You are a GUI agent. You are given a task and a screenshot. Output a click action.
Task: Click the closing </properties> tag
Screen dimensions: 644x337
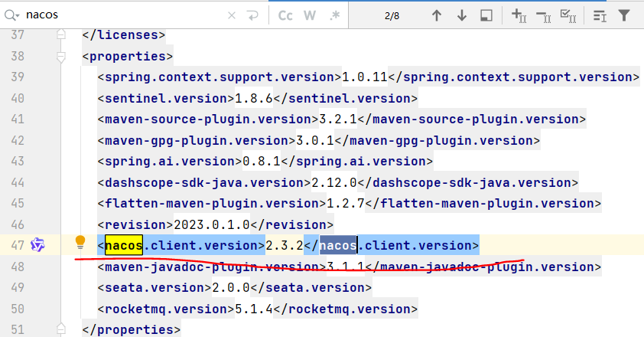(131, 329)
